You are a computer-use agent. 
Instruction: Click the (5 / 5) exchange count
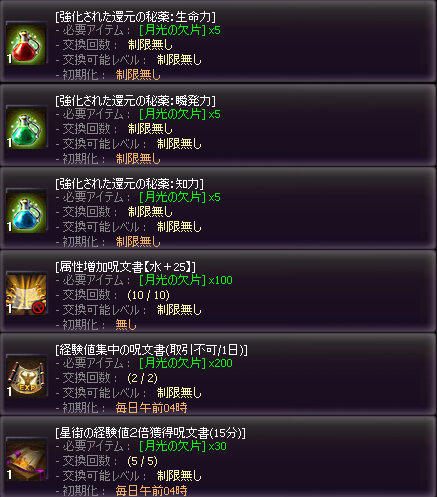[142, 461]
